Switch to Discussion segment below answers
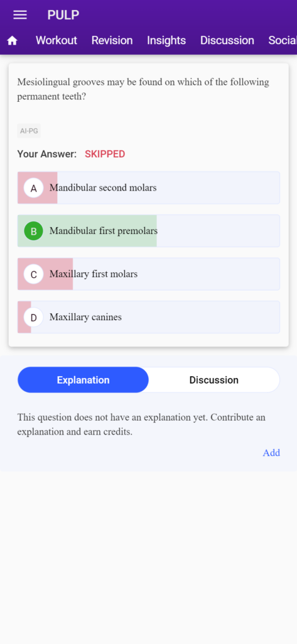 [x=214, y=380]
